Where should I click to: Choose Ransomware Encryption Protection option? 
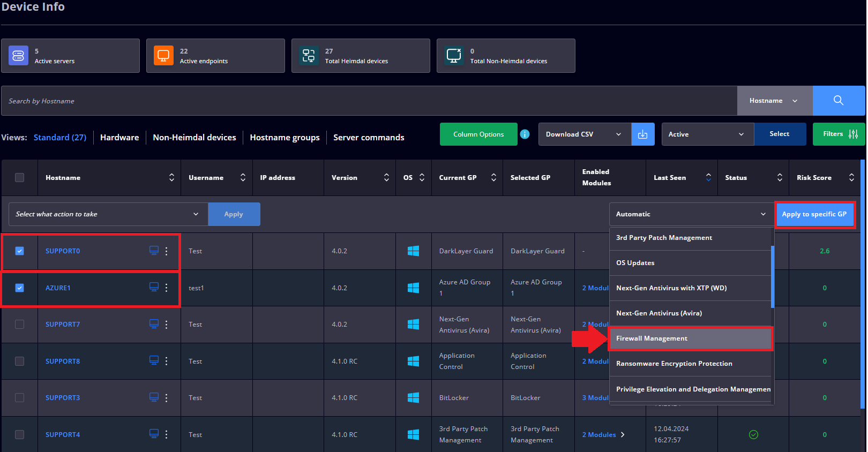click(690, 364)
